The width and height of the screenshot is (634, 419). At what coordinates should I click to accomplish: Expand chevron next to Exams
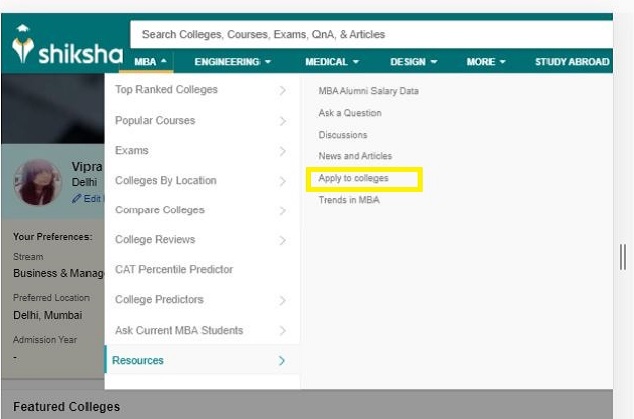click(x=283, y=151)
